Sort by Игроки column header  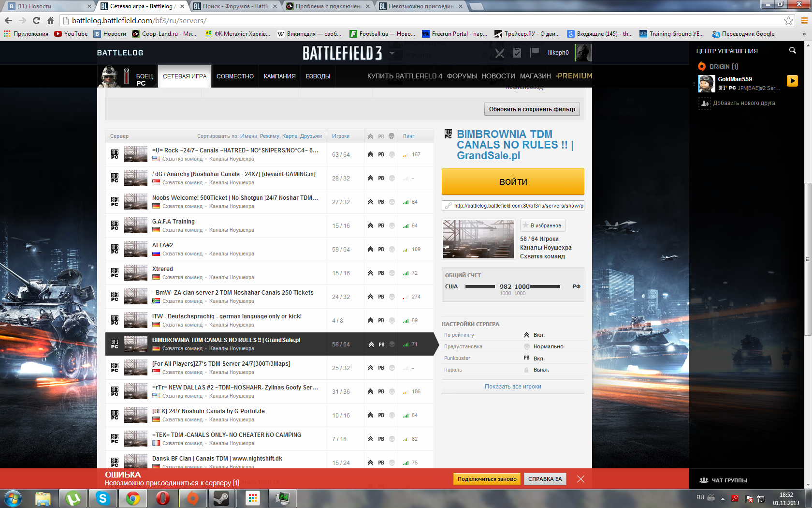tap(341, 136)
